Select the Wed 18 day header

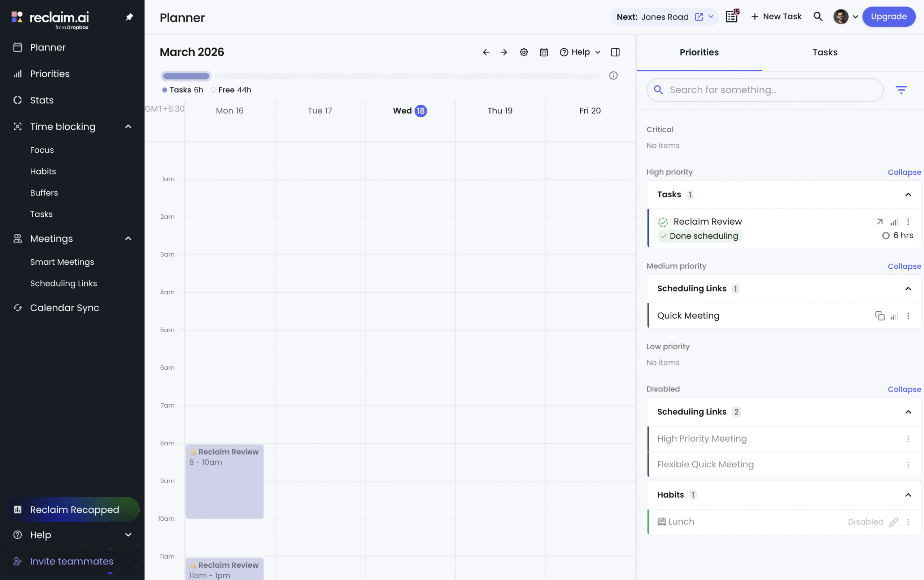pyautogui.click(x=410, y=111)
